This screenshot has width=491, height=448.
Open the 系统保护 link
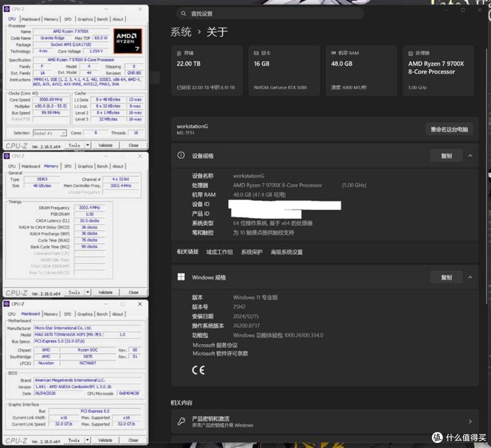[x=252, y=252]
